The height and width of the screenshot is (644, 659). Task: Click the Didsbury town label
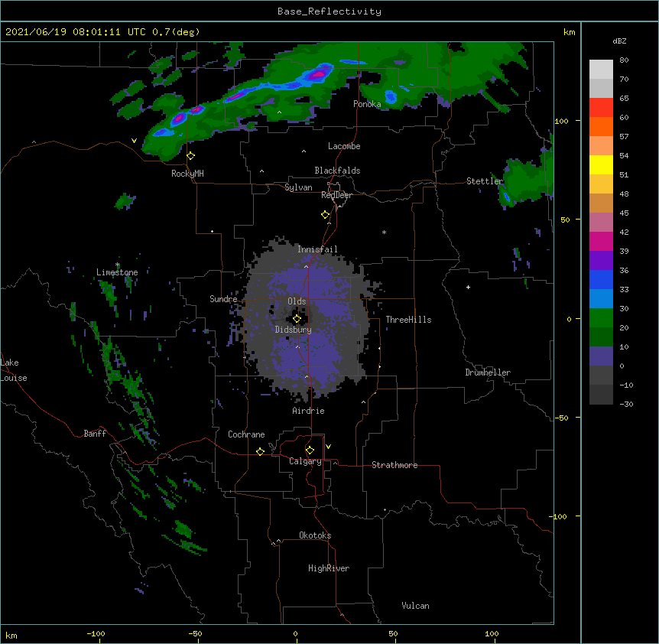click(294, 330)
